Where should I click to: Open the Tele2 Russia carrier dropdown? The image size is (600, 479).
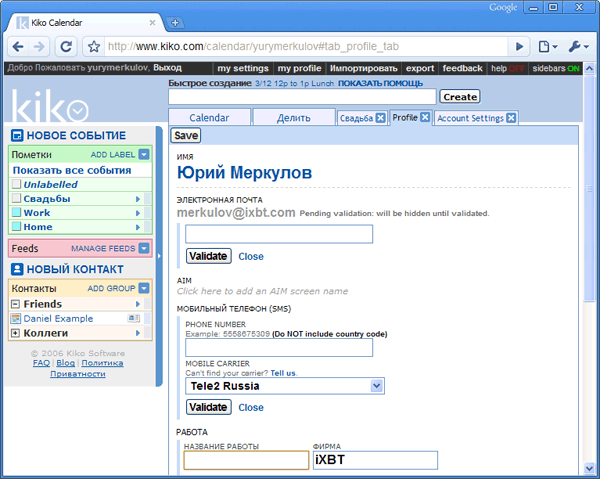[x=377, y=386]
